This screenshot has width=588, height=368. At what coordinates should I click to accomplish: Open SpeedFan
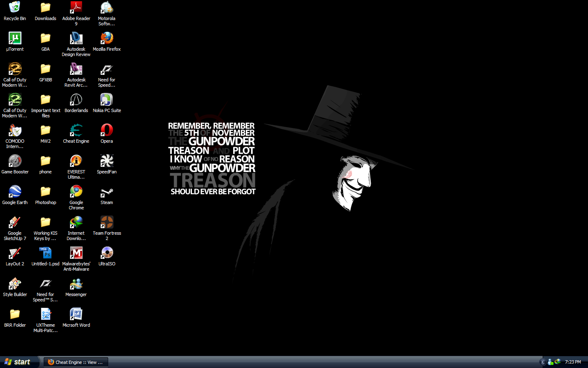click(107, 164)
